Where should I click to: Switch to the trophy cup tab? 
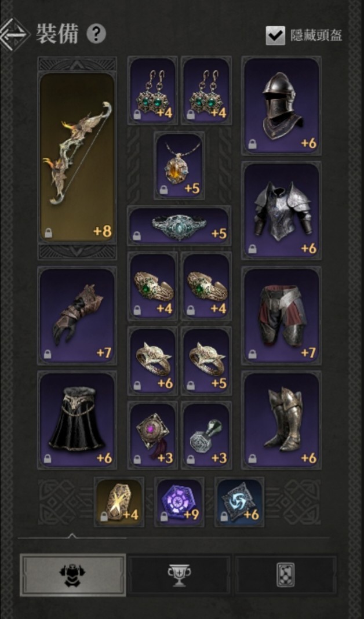179,574
